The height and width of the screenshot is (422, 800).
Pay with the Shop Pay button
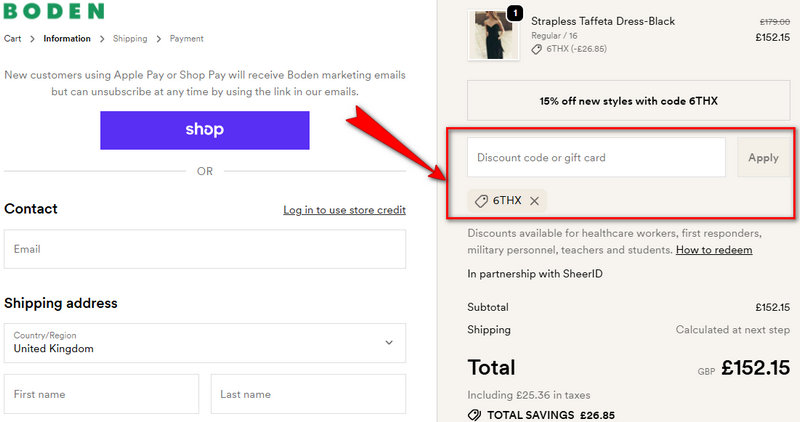point(204,130)
